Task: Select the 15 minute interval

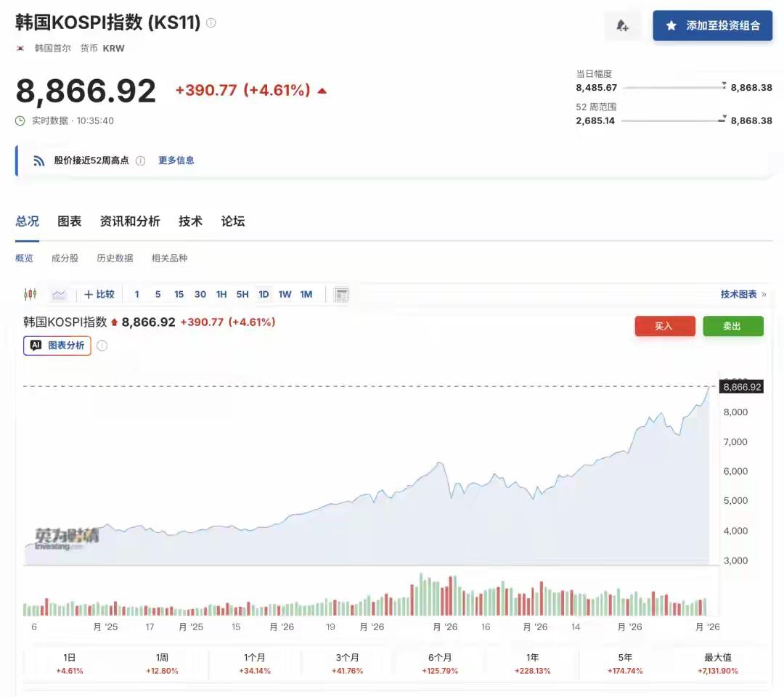Action: pyautogui.click(x=179, y=295)
